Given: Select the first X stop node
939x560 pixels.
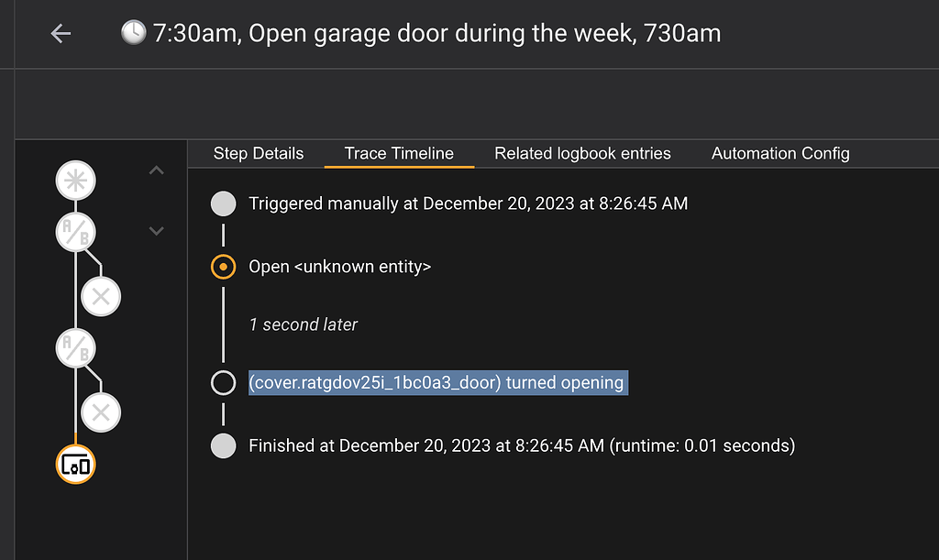Looking at the screenshot, I should click(101, 296).
